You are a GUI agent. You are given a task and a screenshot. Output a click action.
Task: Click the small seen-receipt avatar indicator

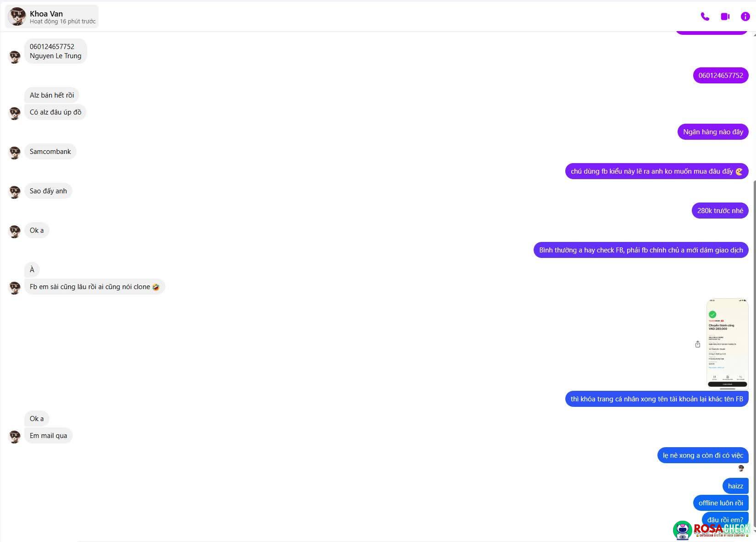coord(741,468)
